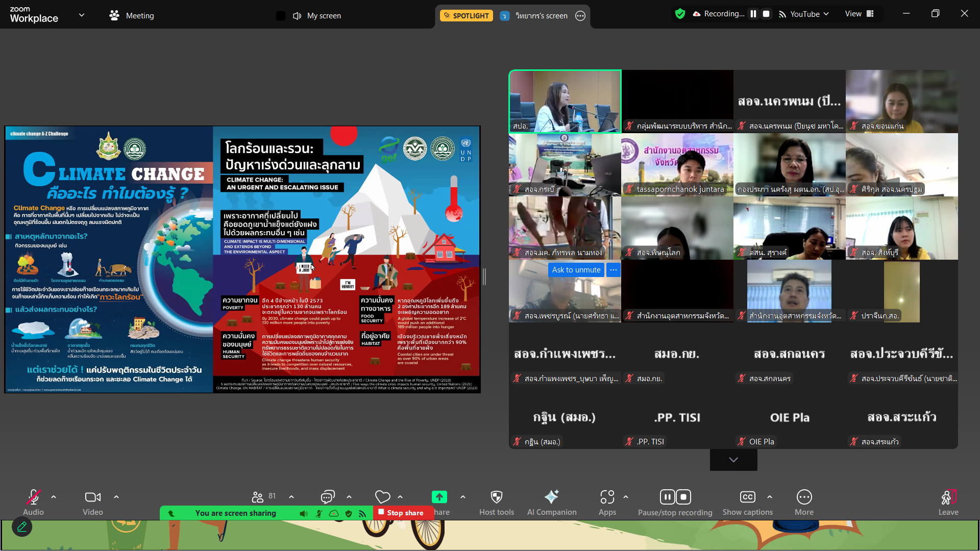Image resolution: width=980 pixels, height=551 pixels.
Task: Pause the recording in the top bar
Action: pyautogui.click(x=753, y=14)
